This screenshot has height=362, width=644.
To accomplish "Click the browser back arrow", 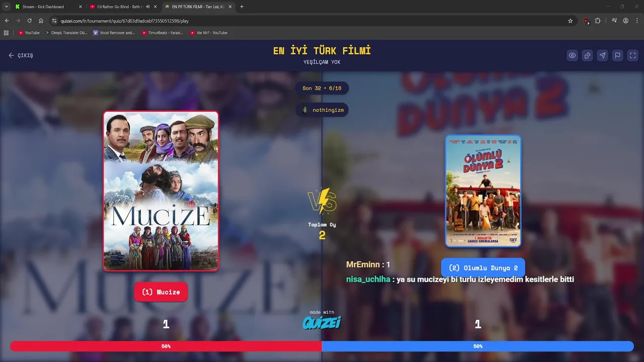I will coord(7,21).
